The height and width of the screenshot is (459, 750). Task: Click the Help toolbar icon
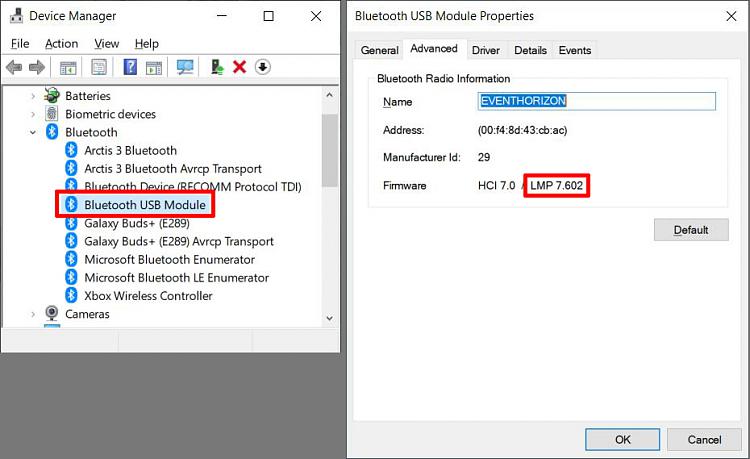pos(130,67)
